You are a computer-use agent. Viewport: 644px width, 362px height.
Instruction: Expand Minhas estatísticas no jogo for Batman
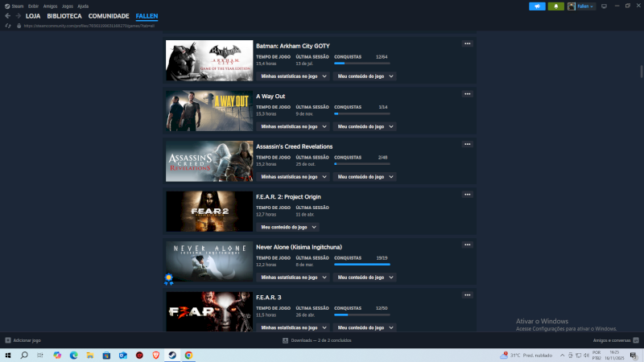point(293,76)
